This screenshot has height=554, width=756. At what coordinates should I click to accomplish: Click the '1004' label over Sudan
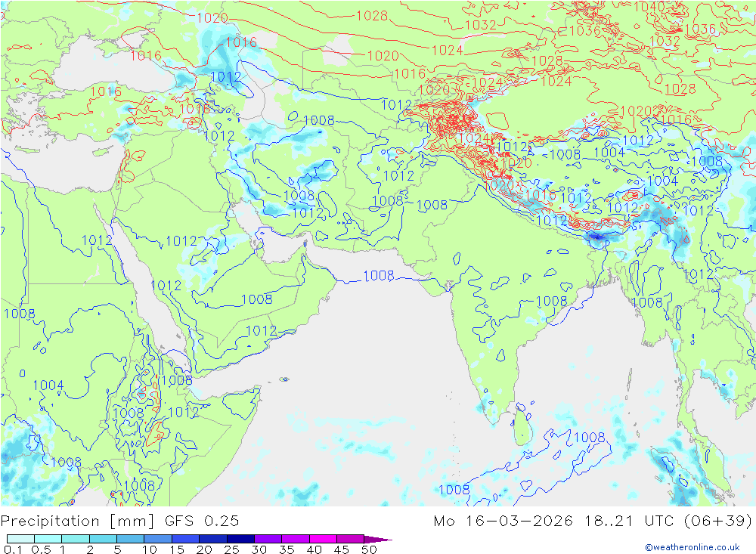(48, 385)
